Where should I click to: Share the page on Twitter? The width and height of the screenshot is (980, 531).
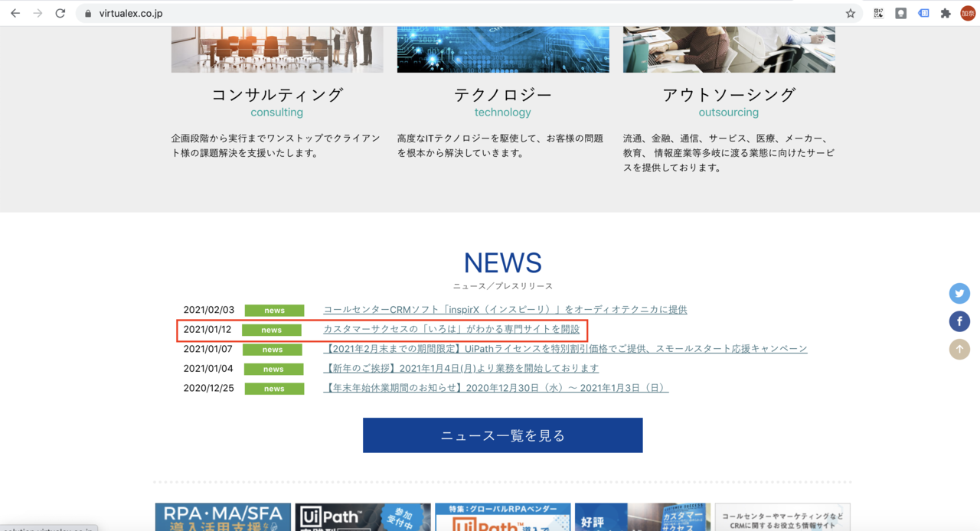[959, 294]
